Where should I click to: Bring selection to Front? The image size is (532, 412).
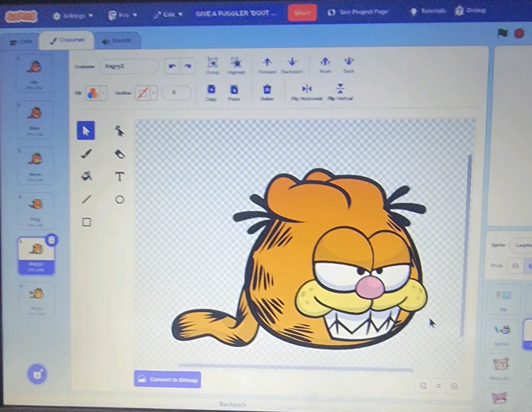point(325,65)
